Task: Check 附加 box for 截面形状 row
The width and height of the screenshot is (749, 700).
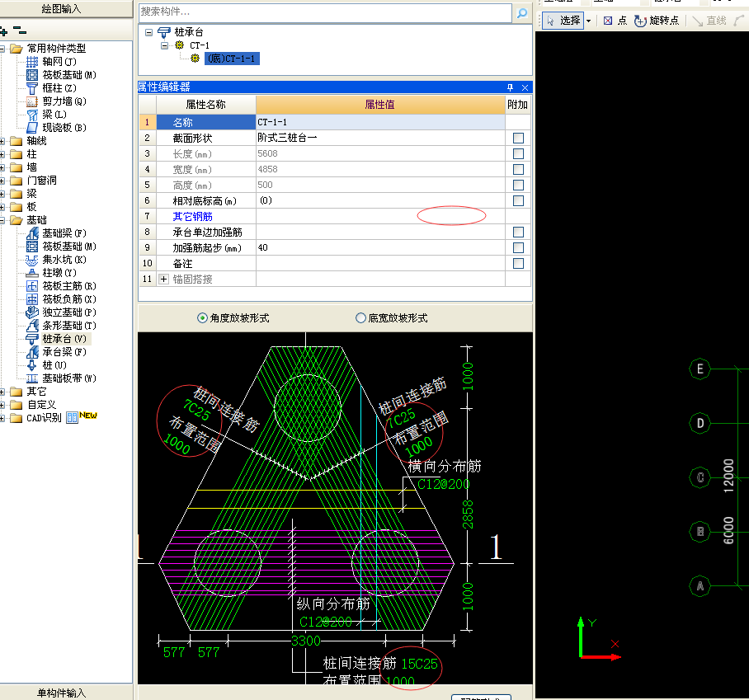Action: pos(518,138)
